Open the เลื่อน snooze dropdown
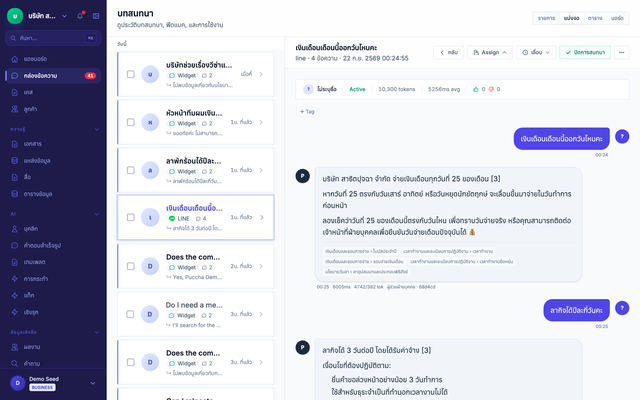Screen dimensions: 640x400 pos(536,52)
